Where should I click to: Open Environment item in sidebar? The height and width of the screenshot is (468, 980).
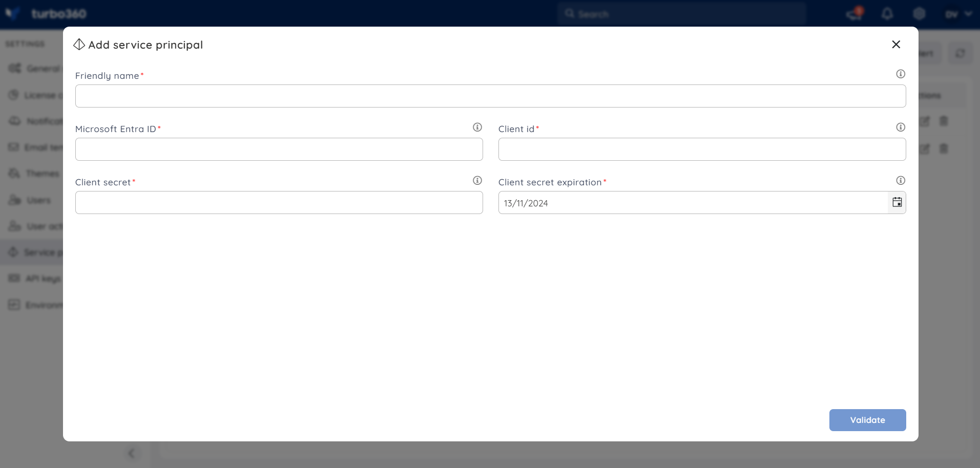tap(32, 305)
